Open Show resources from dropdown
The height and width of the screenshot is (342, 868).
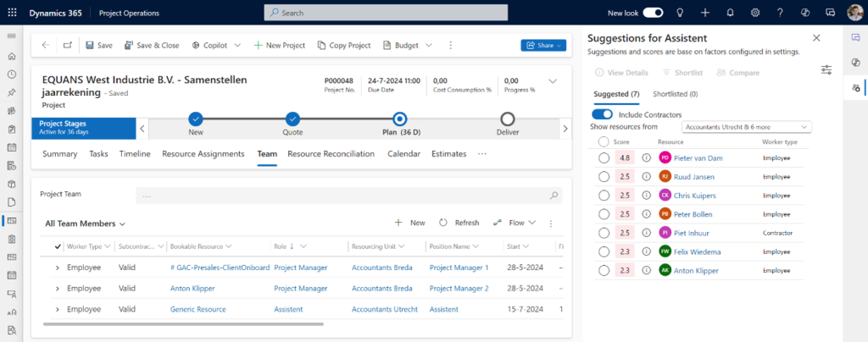pyautogui.click(x=746, y=127)
